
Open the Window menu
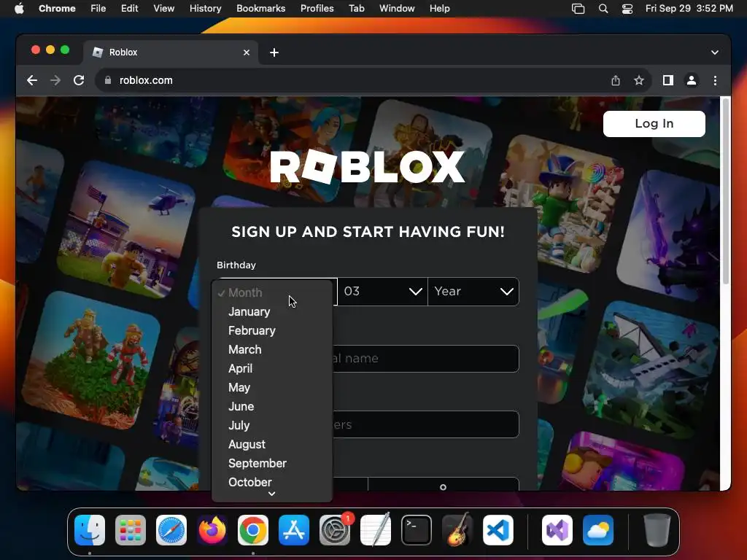click(397, 9)
